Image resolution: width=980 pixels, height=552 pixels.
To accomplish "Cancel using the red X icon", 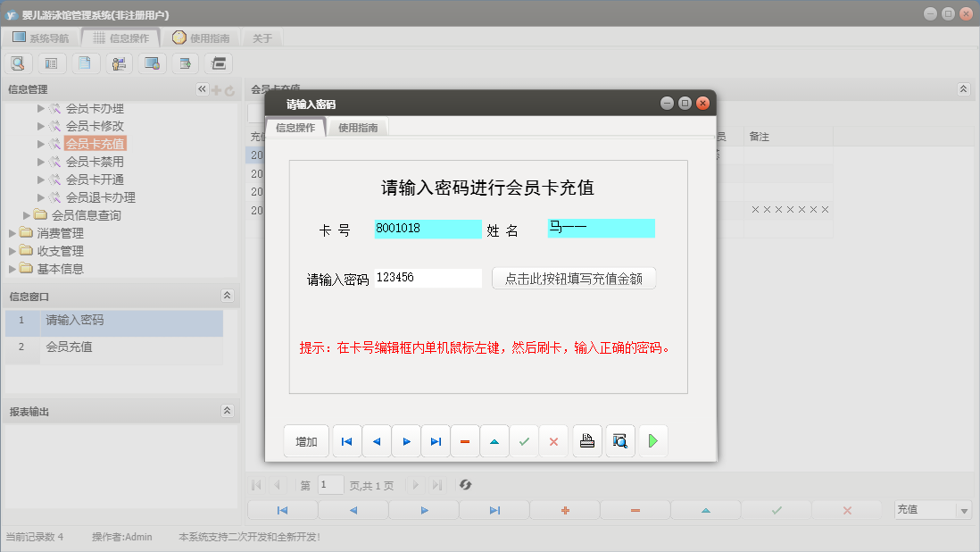I will (553, 440).
